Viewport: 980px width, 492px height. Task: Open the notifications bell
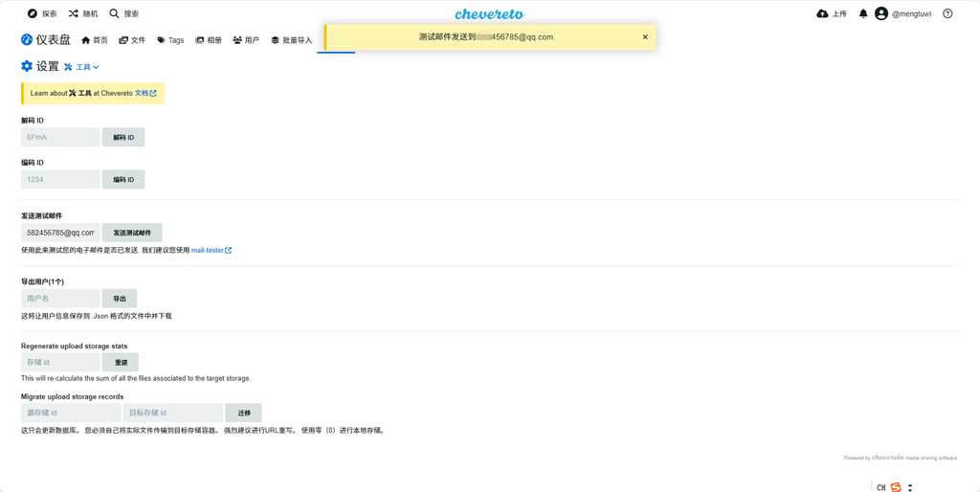[x=863, y=13]
